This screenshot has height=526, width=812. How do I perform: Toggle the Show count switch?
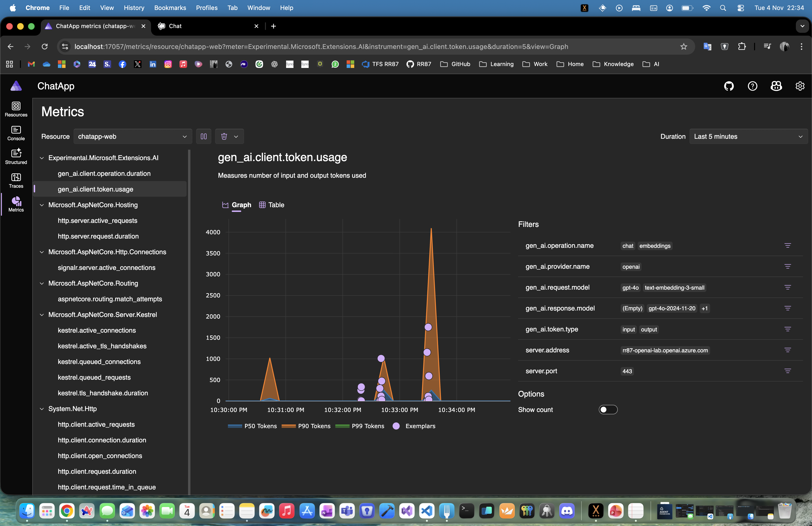(608, 410)
